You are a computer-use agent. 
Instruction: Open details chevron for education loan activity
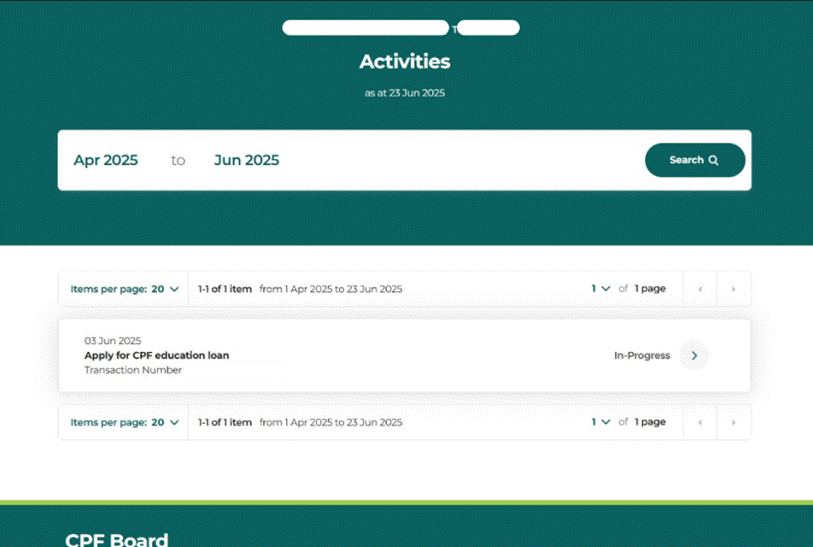[x=694, y=355]
